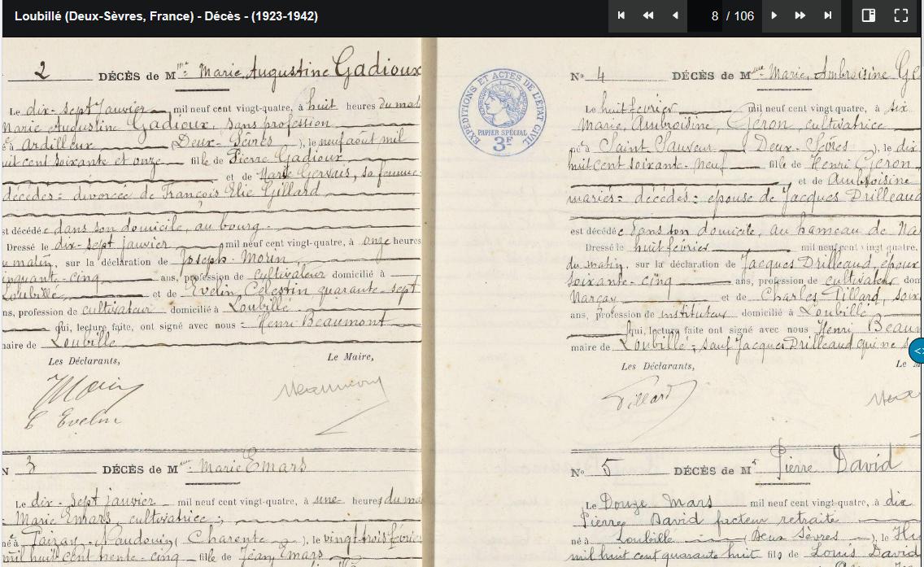924x567 pixels.
Task: Click the fast-forward double-arrow button
Action: pos(800,15)
